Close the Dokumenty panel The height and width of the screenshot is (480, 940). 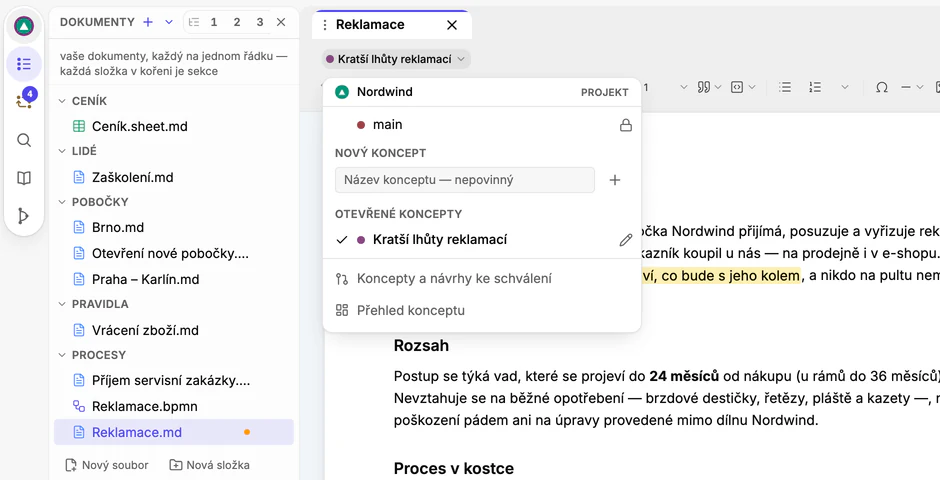click(281, 22)
